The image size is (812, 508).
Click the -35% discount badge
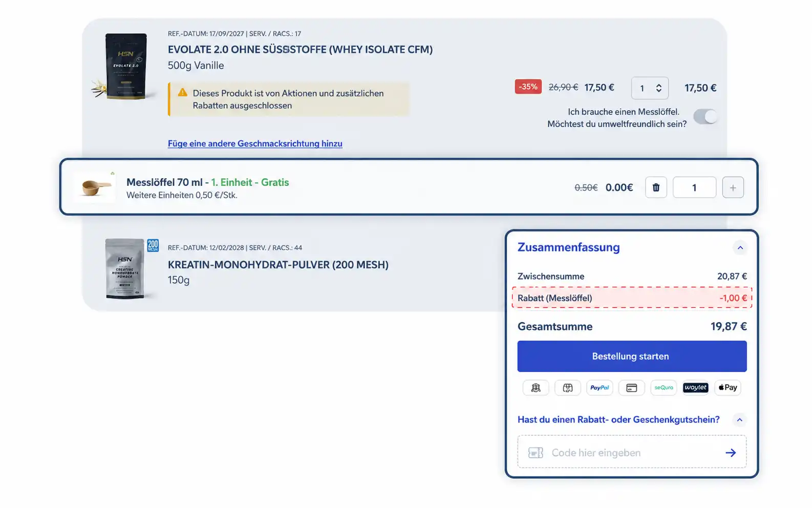pyautogui.click(x=528, y=87)
